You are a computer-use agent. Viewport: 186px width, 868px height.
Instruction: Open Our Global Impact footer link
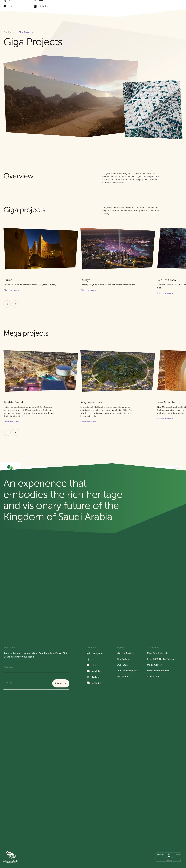click(x=127, y=671)
